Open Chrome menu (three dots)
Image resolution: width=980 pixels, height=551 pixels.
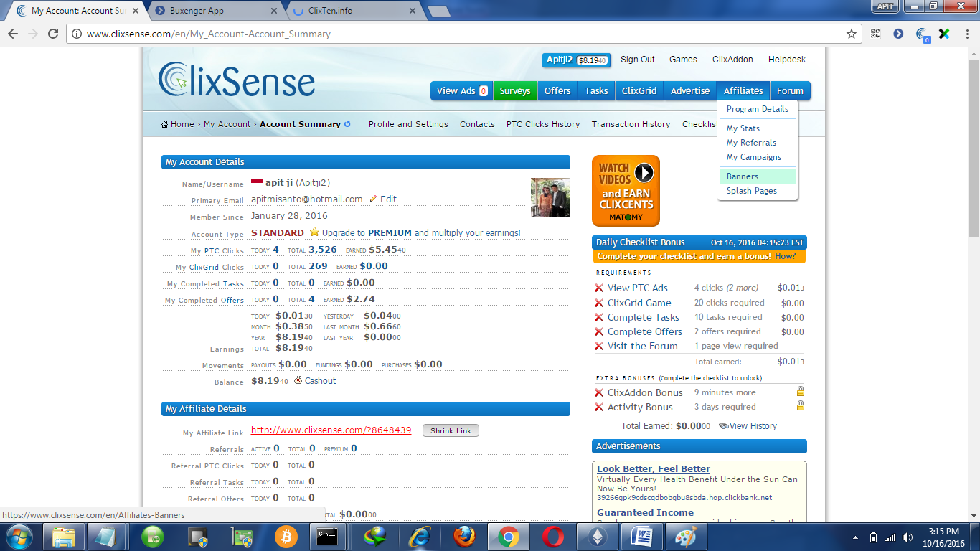click(x=966, y=34)
